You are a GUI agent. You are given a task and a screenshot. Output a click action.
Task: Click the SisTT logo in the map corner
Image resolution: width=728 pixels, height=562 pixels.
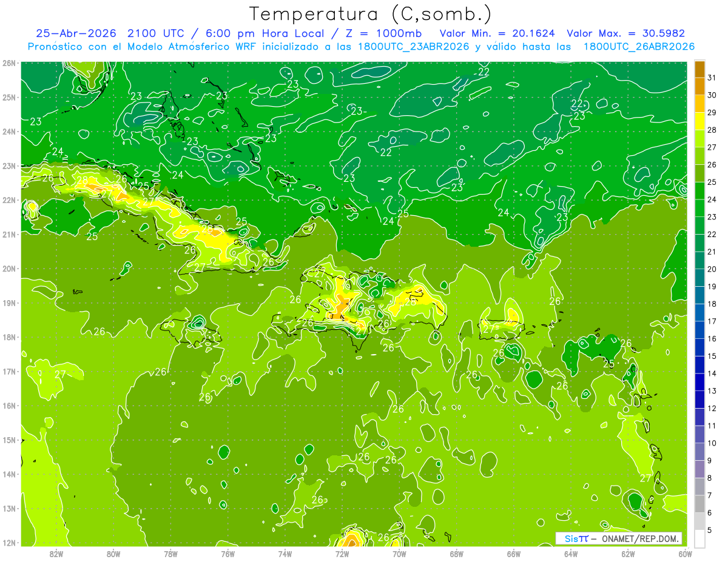pyautogui.click(x=576, y=538)
